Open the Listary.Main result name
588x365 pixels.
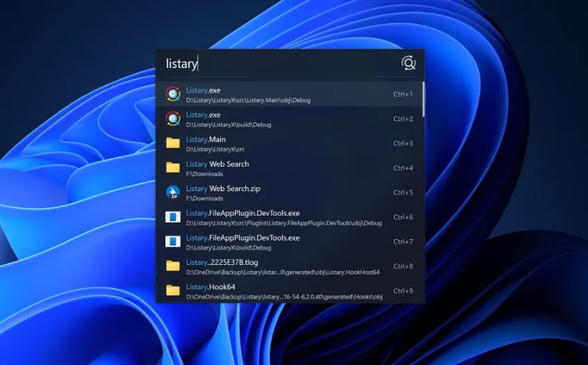pyautogui.click(x=206, y=139)
